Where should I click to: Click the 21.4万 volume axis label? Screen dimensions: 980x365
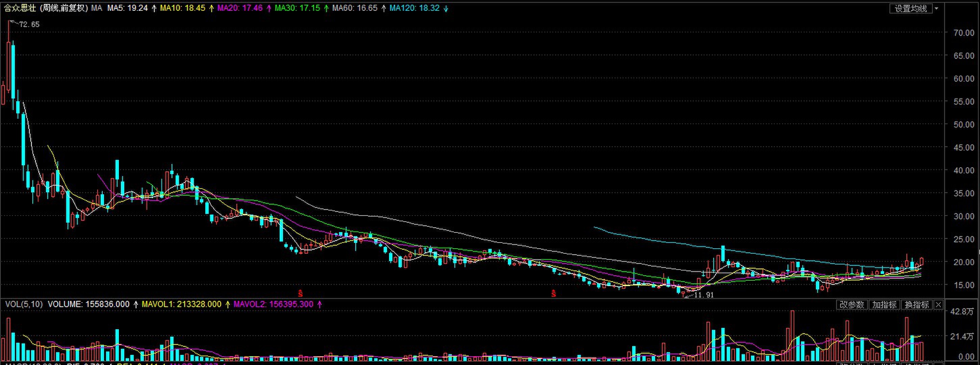[962, 336]
